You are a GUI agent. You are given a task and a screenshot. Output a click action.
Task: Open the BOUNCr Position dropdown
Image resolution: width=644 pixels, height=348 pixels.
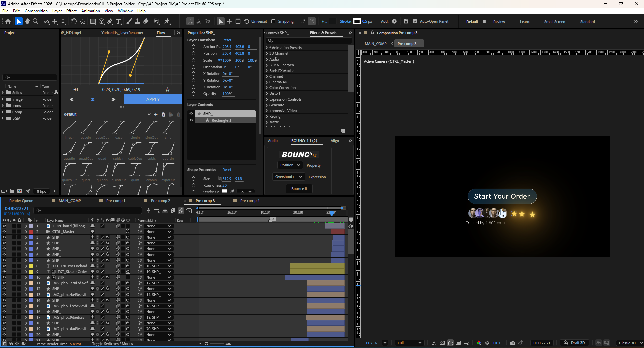point(290,165)
